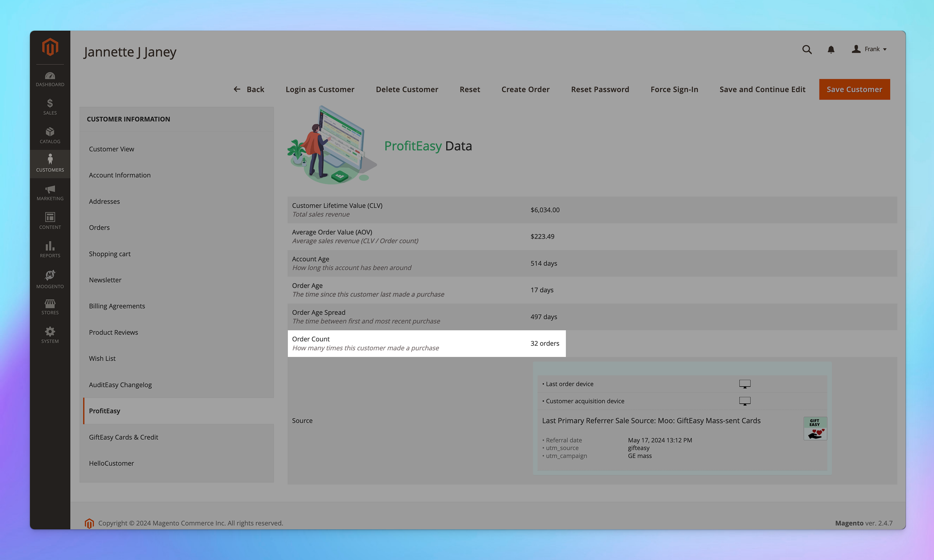This screenshot has width=934, height=560.
Task: Click the Magento logo in the footer
Action: (x=89, y=523)
